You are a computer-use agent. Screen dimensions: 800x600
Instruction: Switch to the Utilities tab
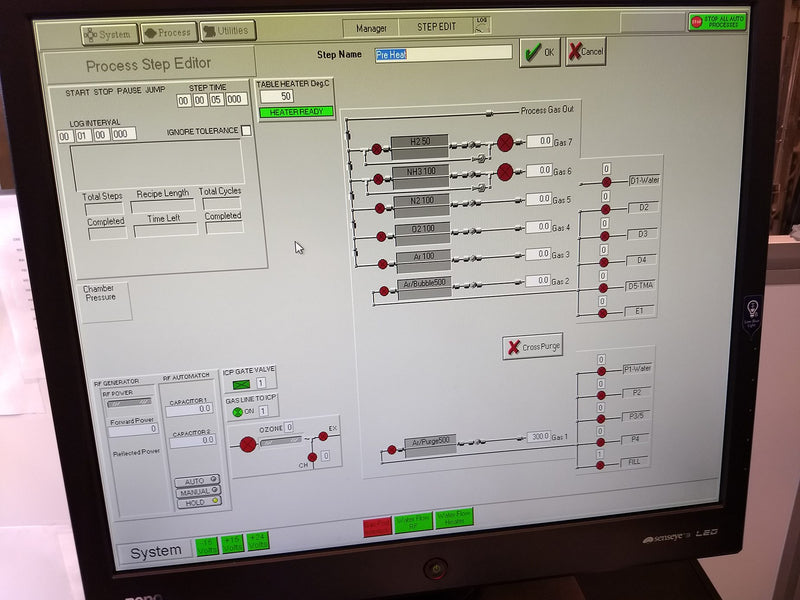point(228,32)
